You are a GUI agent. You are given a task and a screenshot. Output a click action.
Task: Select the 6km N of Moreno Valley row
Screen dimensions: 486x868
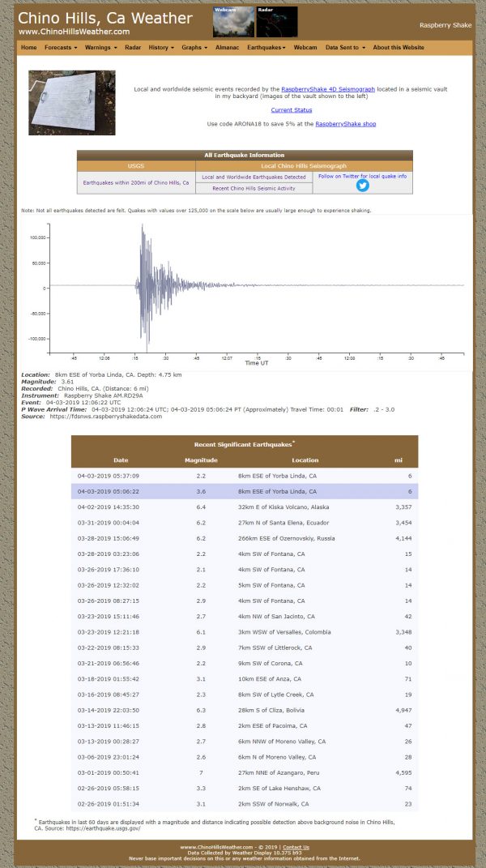click(245, 757)
